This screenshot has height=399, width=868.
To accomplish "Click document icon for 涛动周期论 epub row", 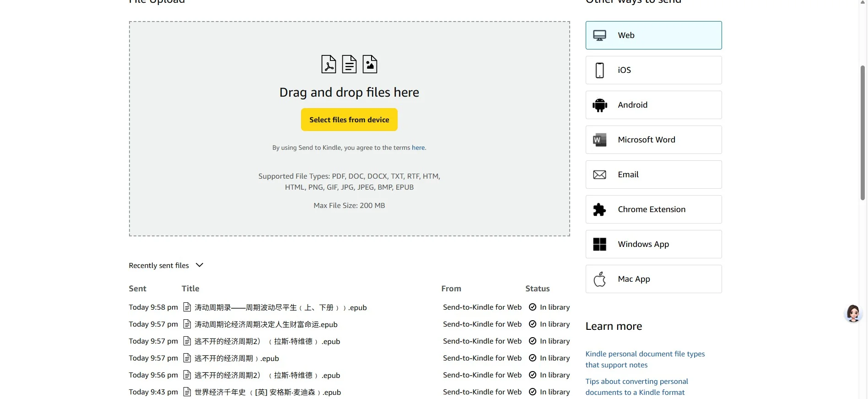I will point(187,324).
